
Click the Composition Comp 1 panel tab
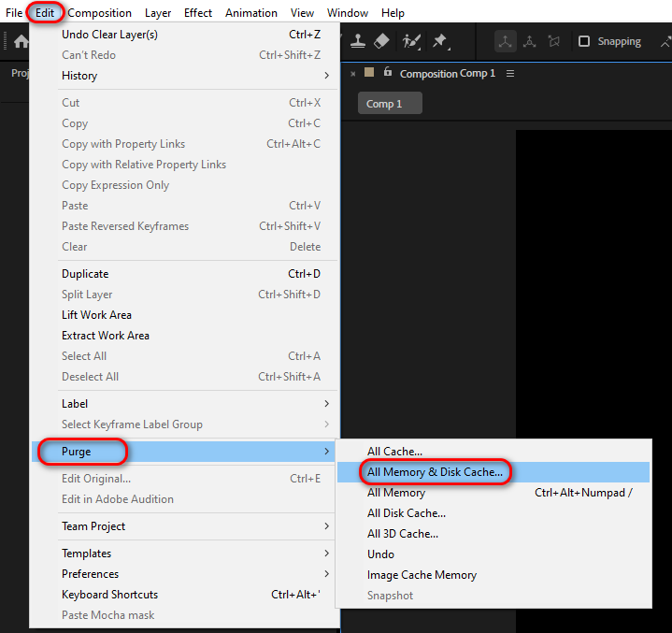point(447,74)
